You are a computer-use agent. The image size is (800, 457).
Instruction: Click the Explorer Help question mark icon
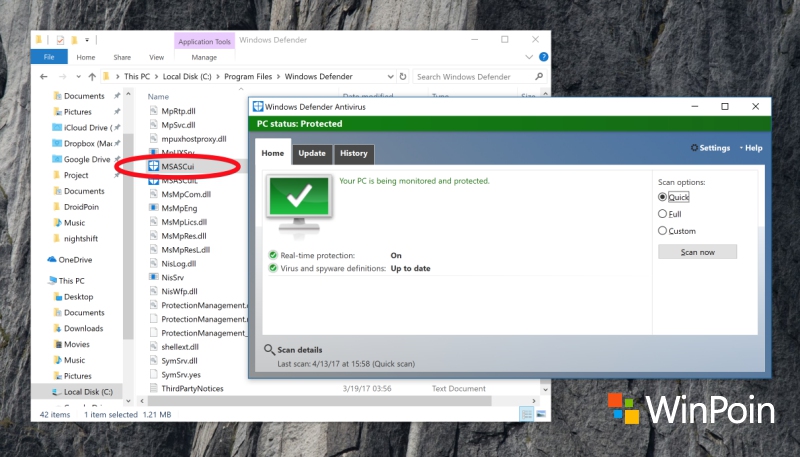coord(544,57)
